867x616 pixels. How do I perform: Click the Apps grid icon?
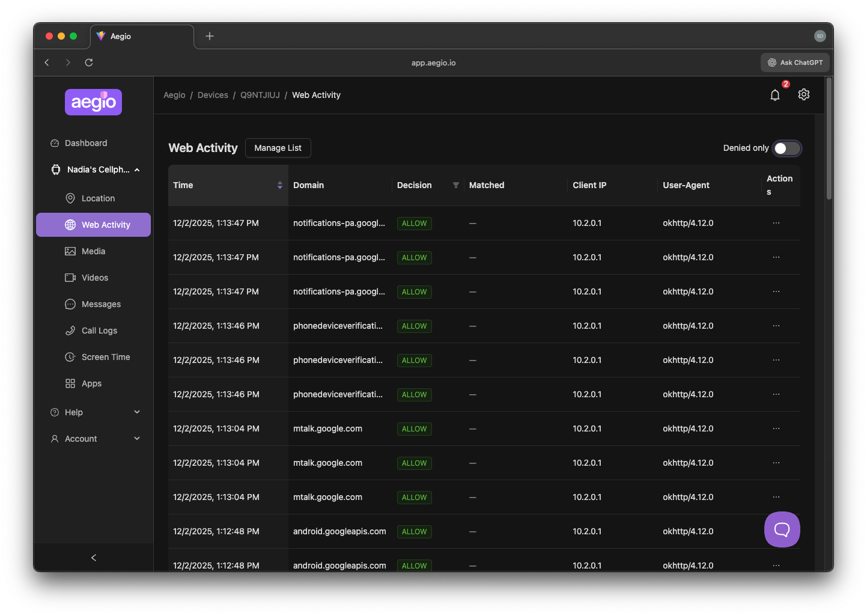70,383
